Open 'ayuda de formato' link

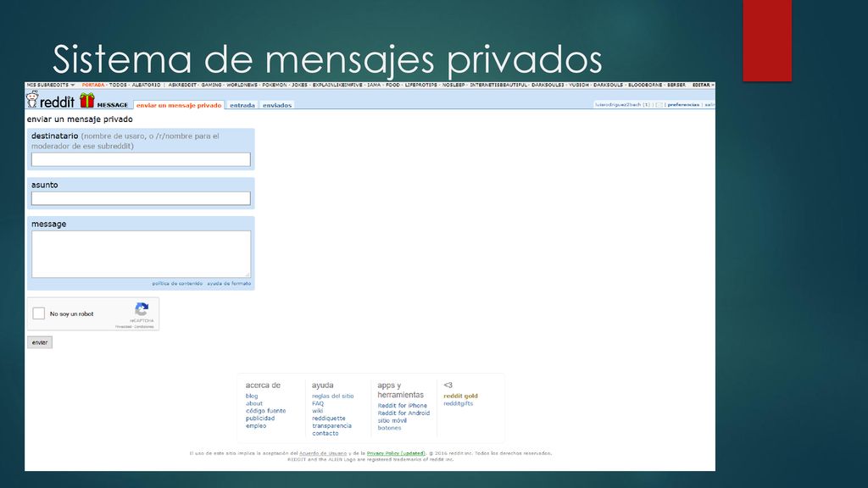[229, 283]
